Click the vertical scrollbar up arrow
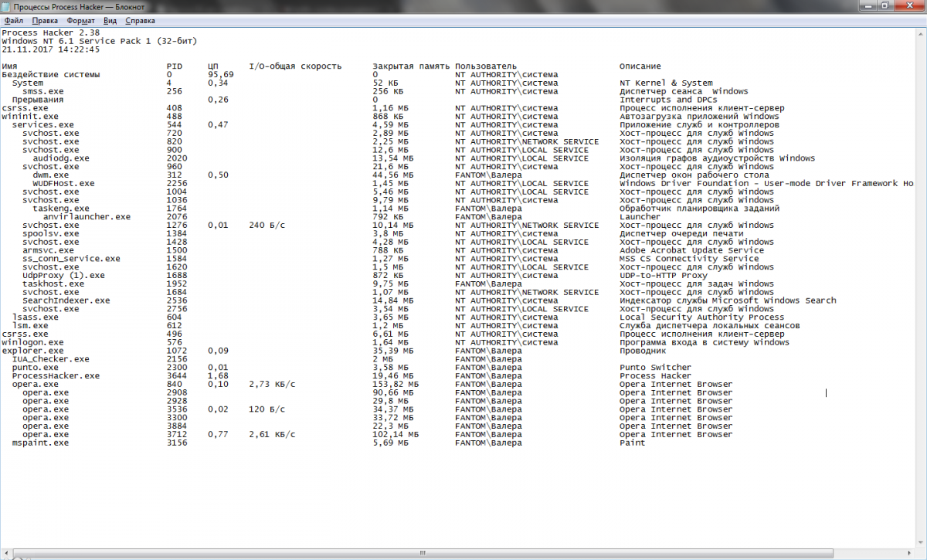The image size is (927, 560). [921, 32]
